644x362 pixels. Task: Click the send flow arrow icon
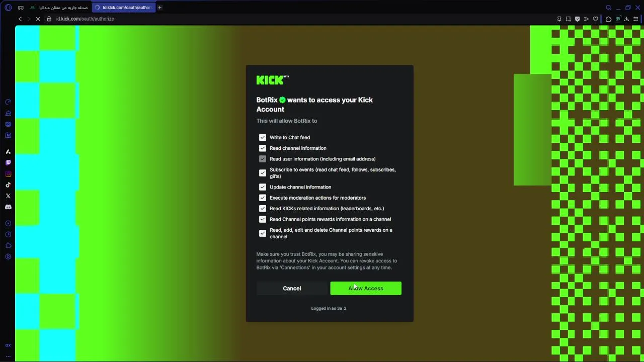(x=586, y=19)
